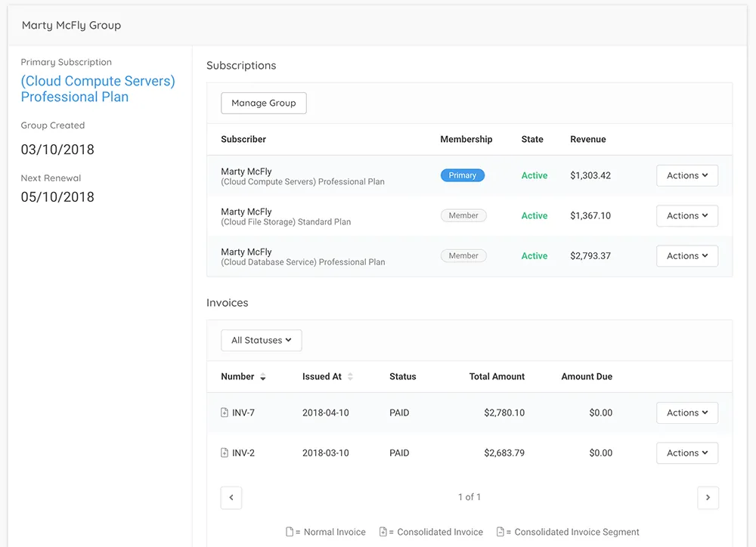The width and height of the screenshot is (756, 547).
Task: Click the invoice icon next to INV-2
Action: (223, 453)
